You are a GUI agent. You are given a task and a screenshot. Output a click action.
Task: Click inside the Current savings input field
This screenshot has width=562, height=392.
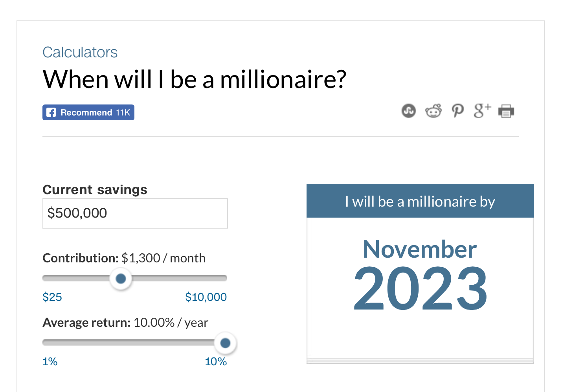(x=135, y=213)
